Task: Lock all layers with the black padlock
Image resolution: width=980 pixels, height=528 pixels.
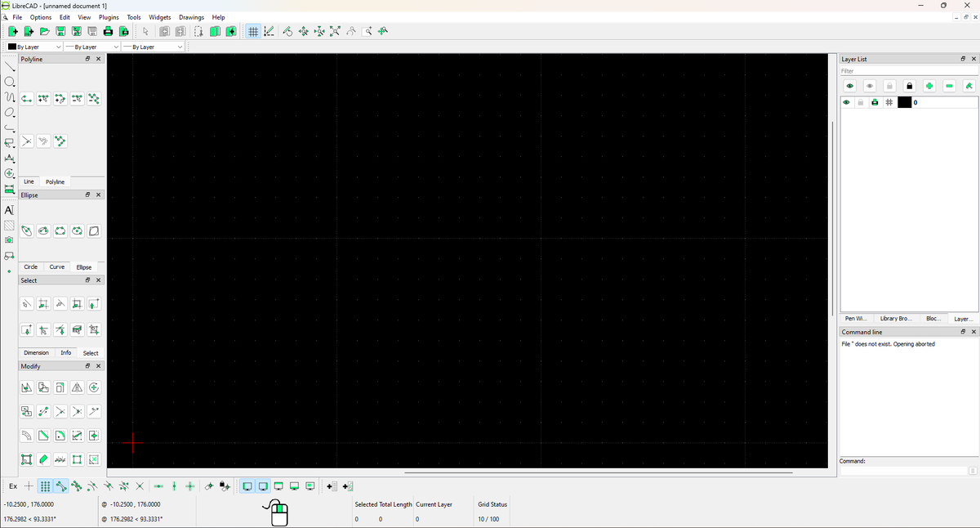Action: tap(910, 85)
